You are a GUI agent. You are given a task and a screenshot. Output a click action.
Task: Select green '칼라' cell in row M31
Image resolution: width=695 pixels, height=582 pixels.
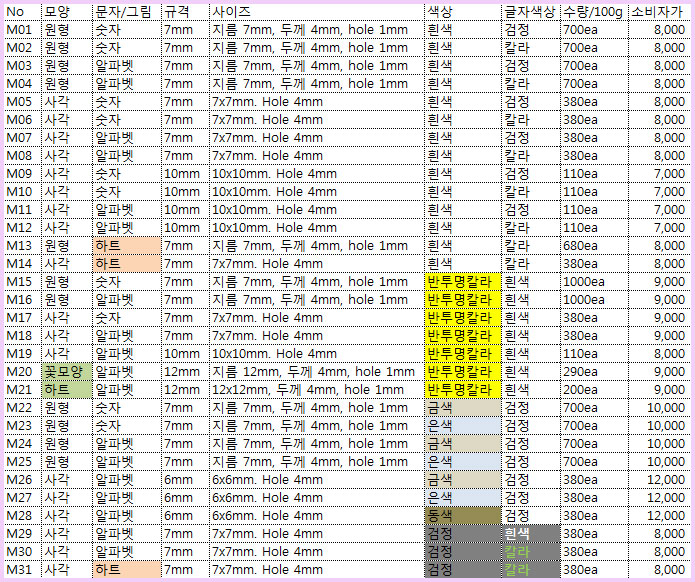(531, 570)
